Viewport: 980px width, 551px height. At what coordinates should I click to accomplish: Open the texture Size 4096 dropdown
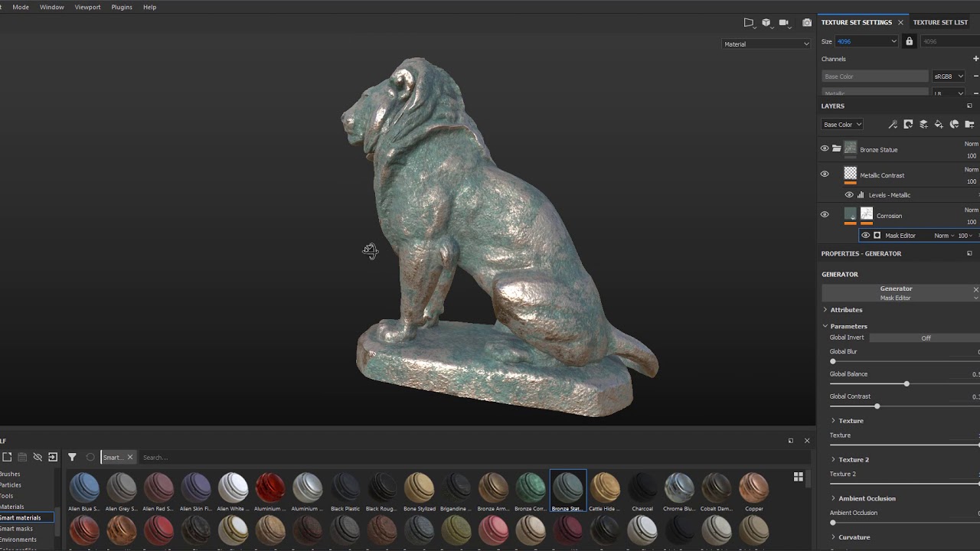[x=866, y=41]
